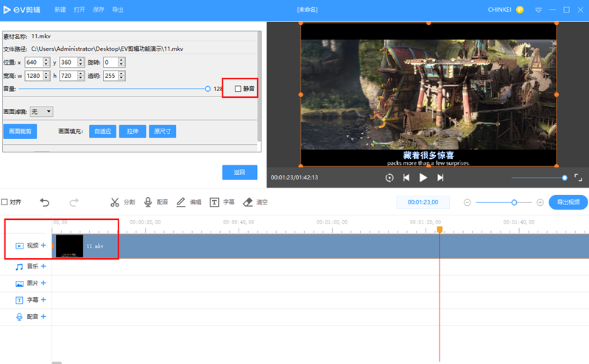Enable the 静音 mute checkbox
Screen dimensions: 589x364
point(238,89)
